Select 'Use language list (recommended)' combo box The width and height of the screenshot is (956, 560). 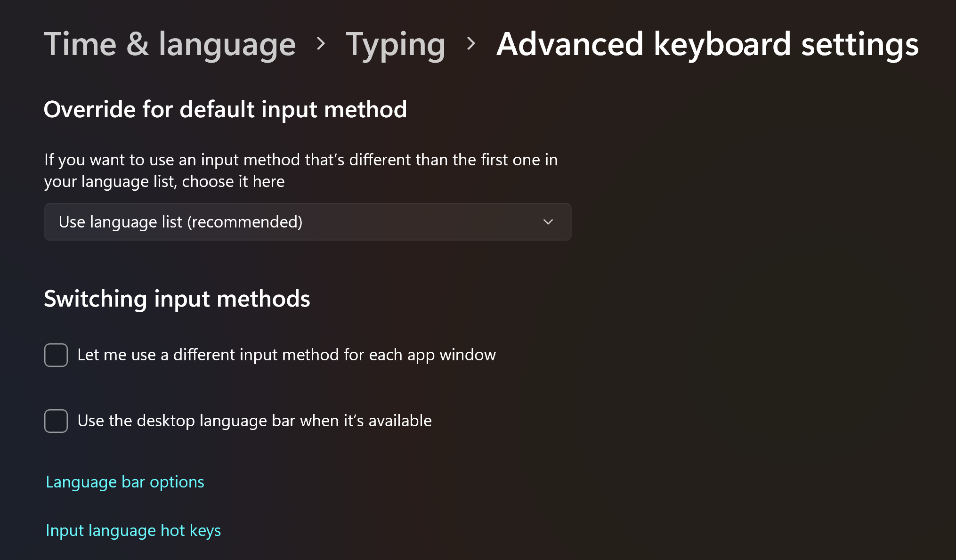click(x=307, y=221)
